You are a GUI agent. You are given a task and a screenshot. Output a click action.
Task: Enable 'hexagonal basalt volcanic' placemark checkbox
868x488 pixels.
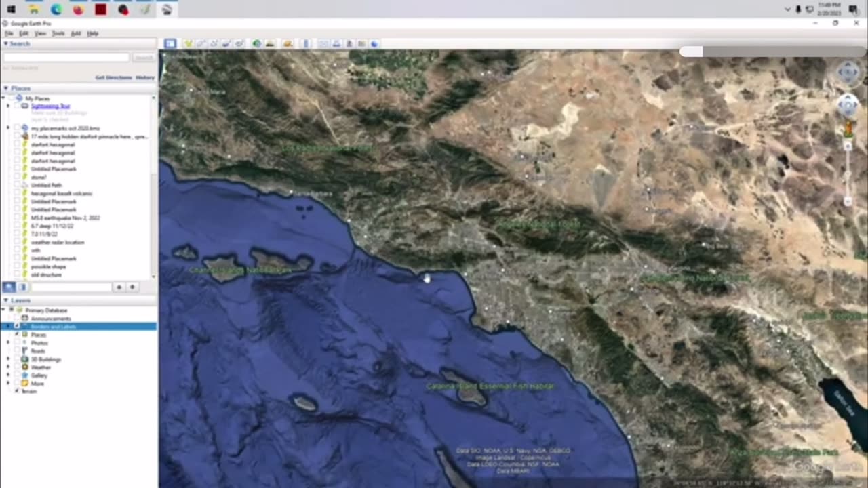click(x=18, y=194)
